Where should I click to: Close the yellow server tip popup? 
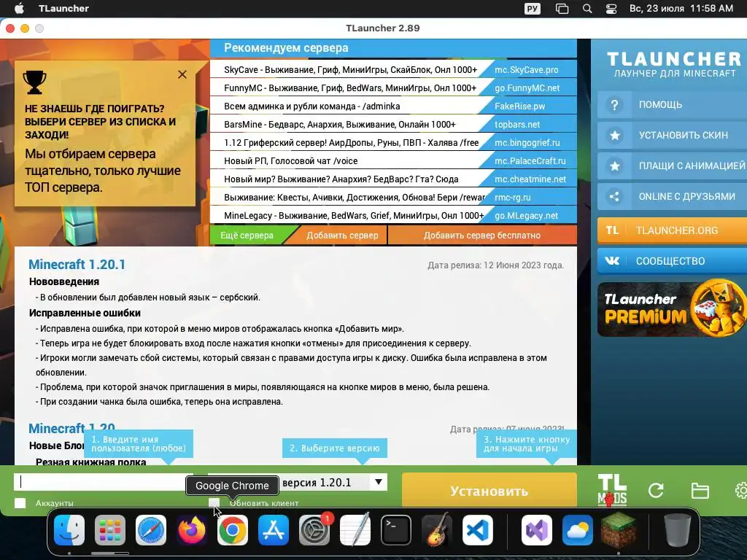pyautogui.click(x=182, y=74)
